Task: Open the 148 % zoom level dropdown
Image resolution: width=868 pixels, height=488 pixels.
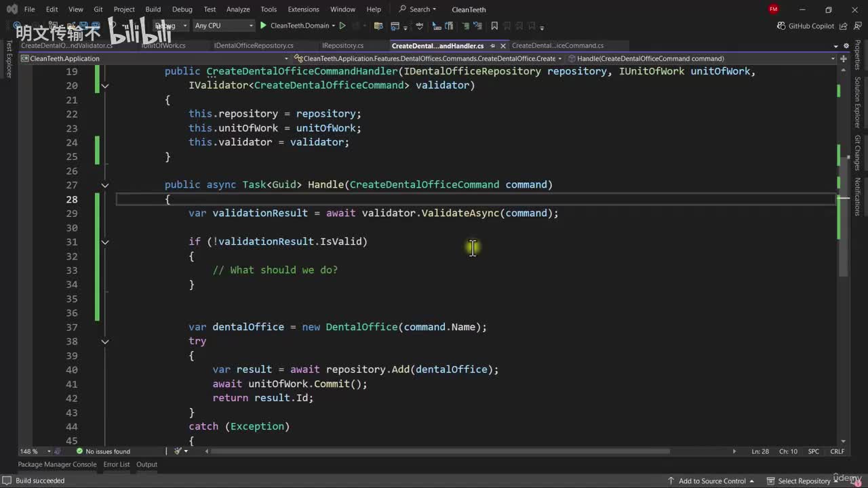Action: coord(49,451)
